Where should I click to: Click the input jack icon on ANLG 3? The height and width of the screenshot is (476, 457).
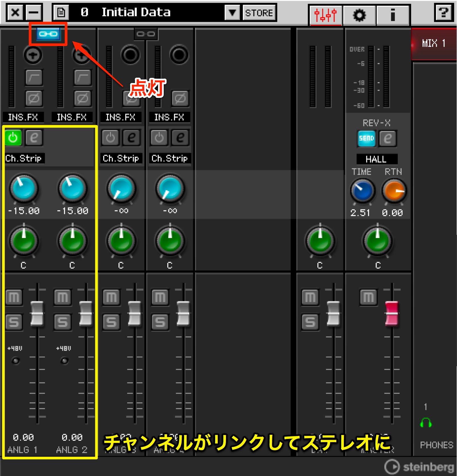(130, 54)
